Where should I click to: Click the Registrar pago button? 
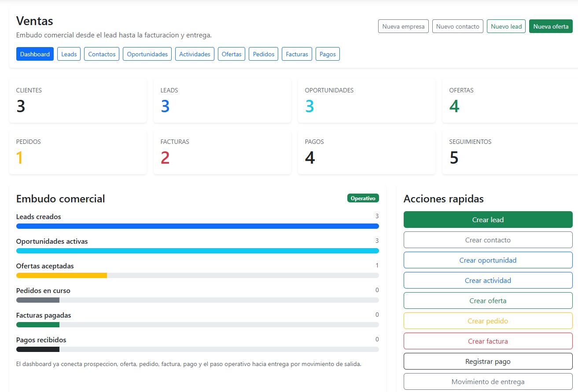coord(488,361)
